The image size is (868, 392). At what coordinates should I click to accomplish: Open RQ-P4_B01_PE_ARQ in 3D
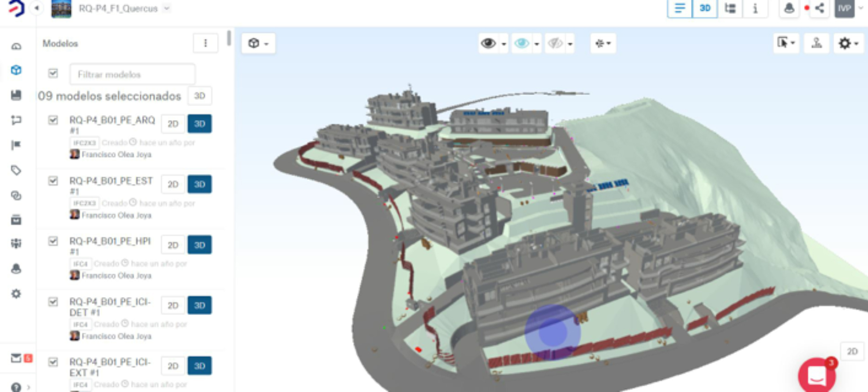click(x=200, y=124)
